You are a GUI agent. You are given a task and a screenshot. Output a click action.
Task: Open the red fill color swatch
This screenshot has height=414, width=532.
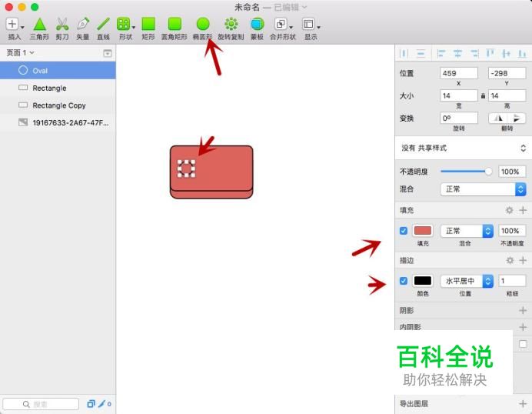coord(423,231)
